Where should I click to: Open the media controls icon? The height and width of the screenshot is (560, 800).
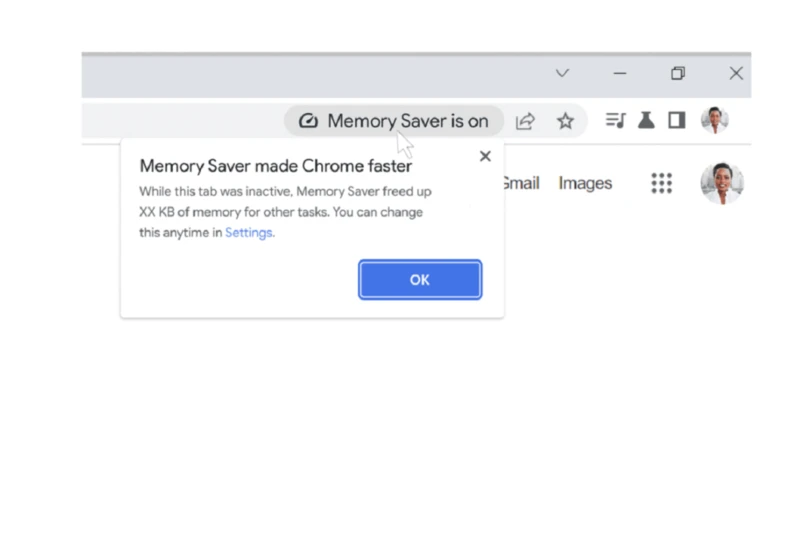[x=615, y=120]
